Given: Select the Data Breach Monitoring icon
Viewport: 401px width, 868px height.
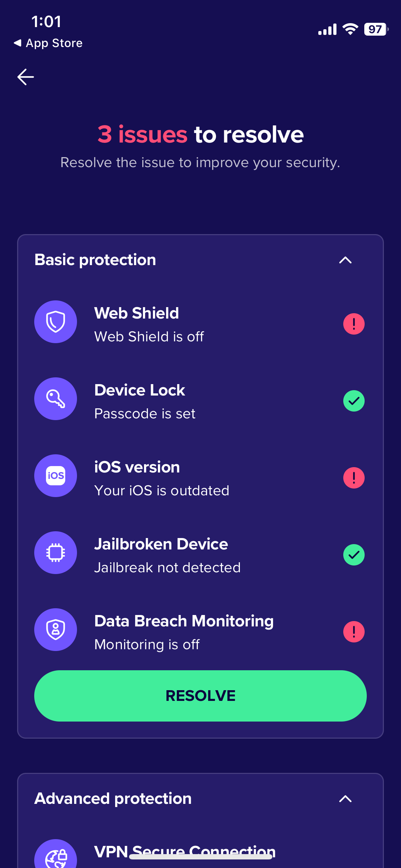Looking at the screenshot, I should 56,630.
